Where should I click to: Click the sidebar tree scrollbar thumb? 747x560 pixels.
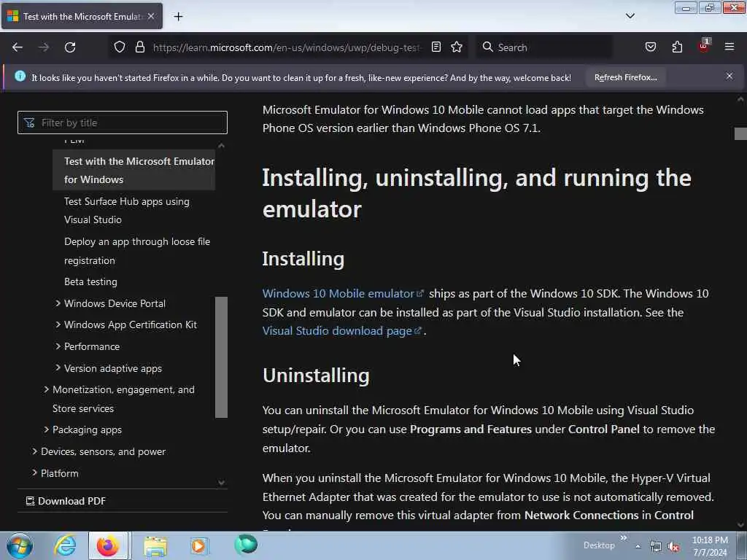[221, 357]
